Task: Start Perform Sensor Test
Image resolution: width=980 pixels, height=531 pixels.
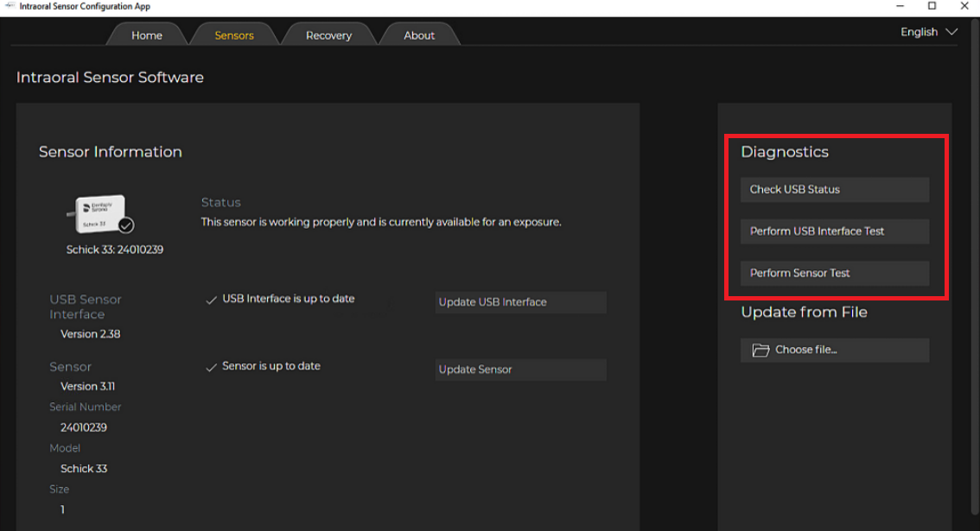Action: coord(834,273)
